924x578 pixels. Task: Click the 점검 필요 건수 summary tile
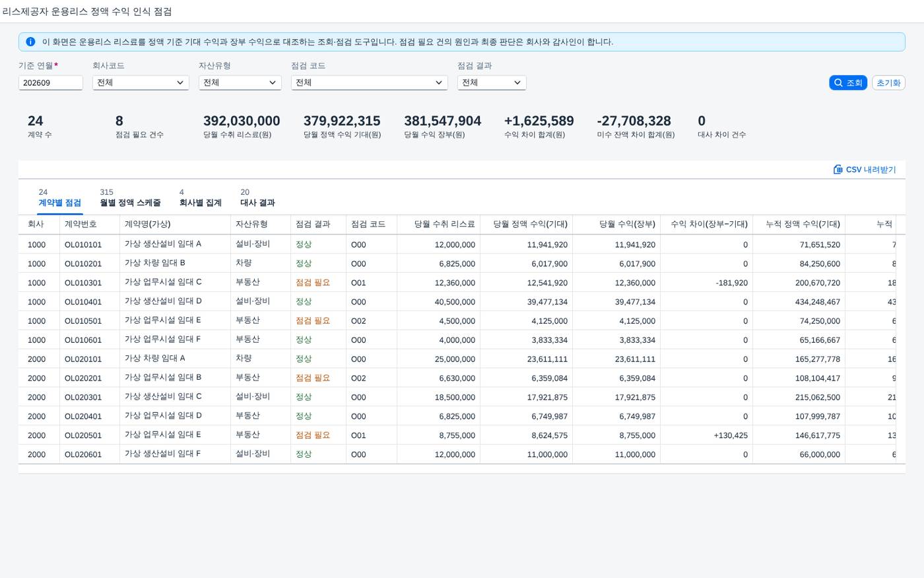click(139, 127)
